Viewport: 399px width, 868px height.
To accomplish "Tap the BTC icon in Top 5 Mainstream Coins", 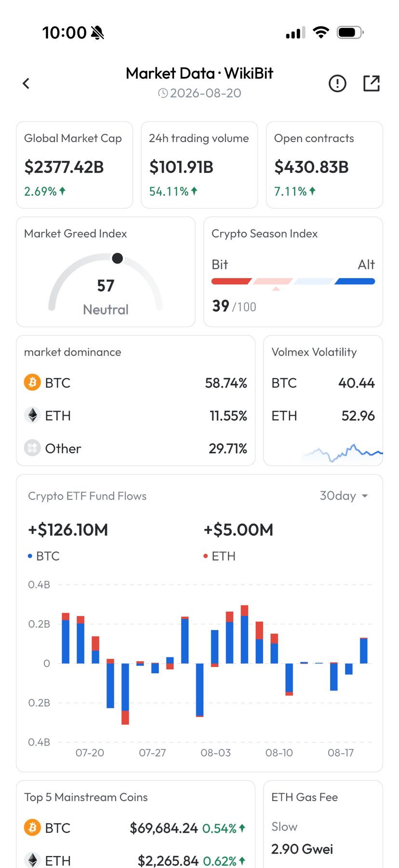I will [32, 828].
